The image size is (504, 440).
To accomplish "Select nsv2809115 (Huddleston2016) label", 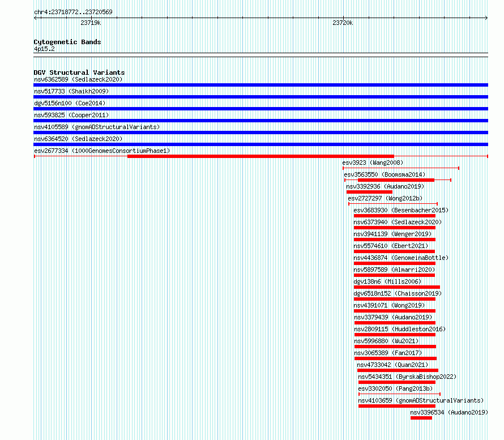I will pyautogui.click(x=400, y=329).
